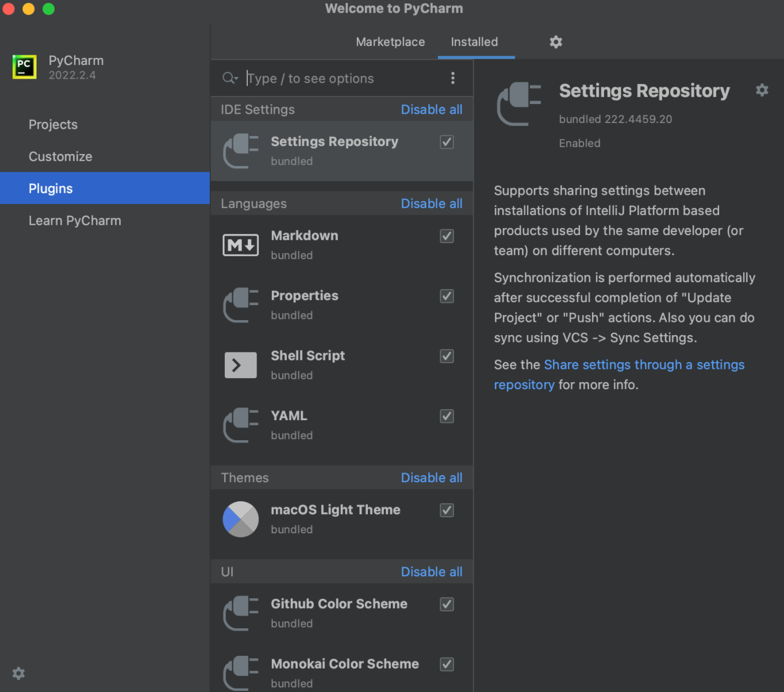
Task: Uncheck the Settings Repository checkbox
Action: [x=447, y=142]
